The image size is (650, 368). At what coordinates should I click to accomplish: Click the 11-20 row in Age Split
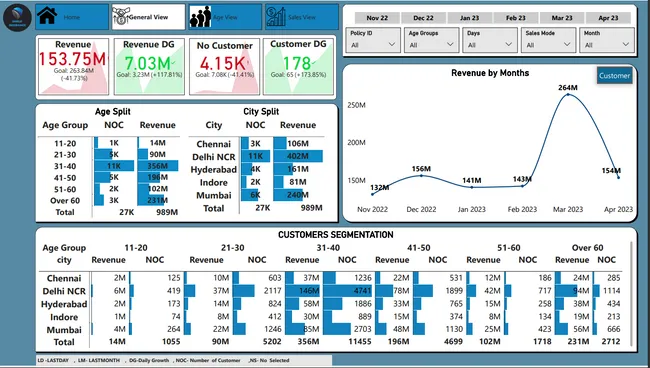tap(110, 143)
